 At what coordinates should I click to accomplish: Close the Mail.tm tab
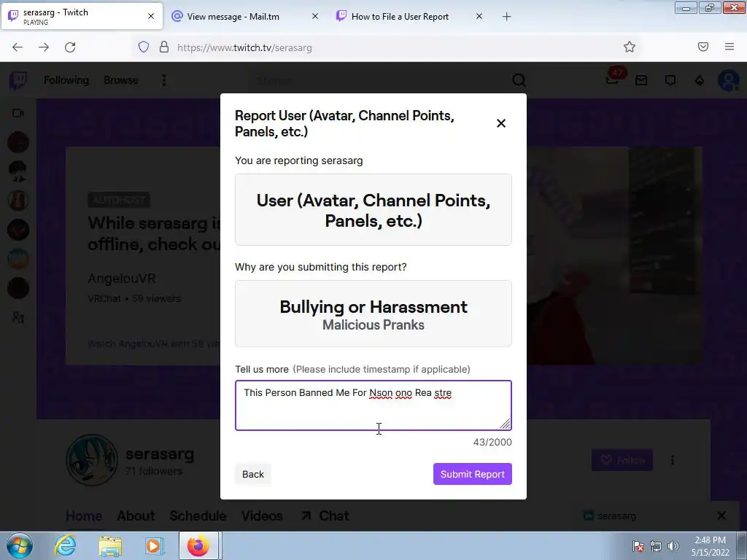click(315, 16)
